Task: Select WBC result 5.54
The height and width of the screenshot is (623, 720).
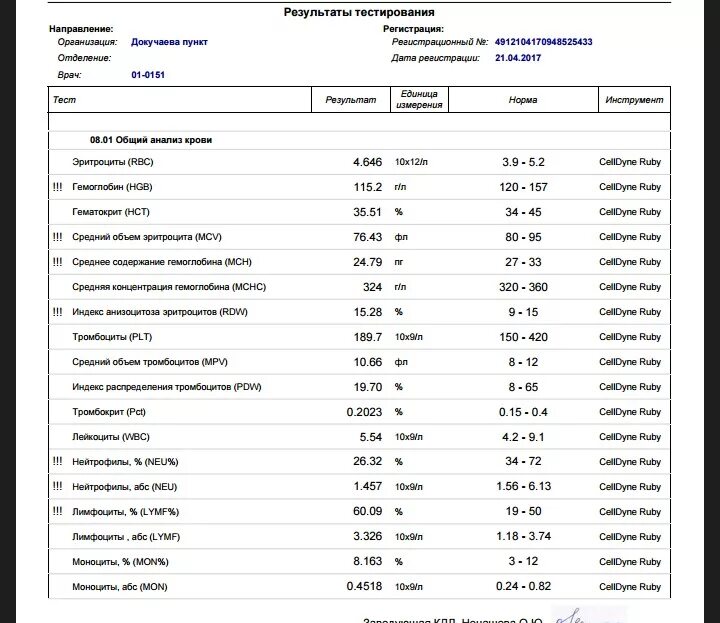Action: [x=371, y=437]
